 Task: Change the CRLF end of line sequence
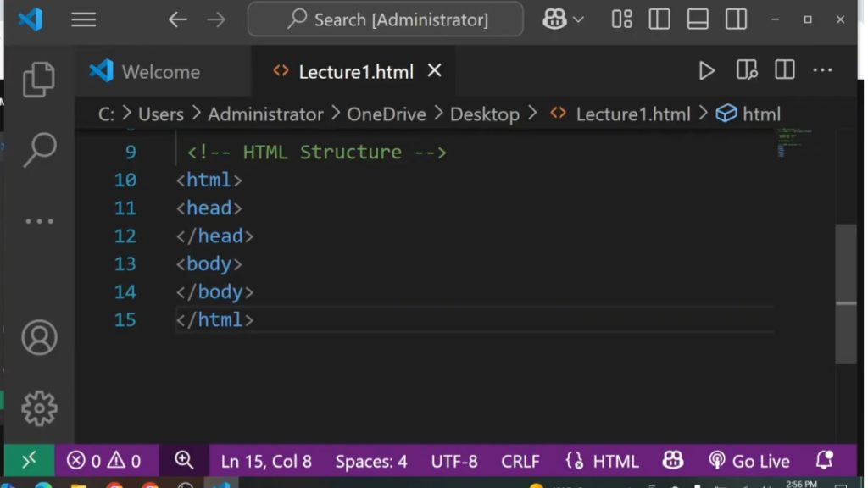point(520,461)
